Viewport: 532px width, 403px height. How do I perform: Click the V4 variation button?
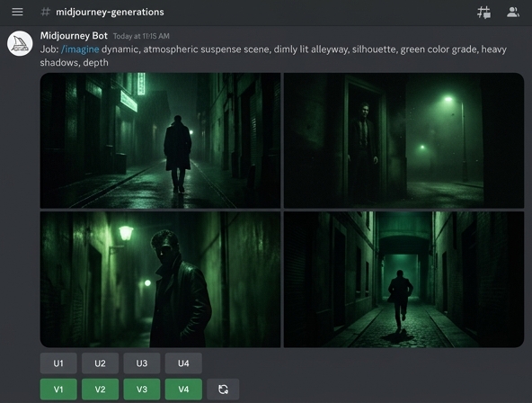click(x=183, y=390)
